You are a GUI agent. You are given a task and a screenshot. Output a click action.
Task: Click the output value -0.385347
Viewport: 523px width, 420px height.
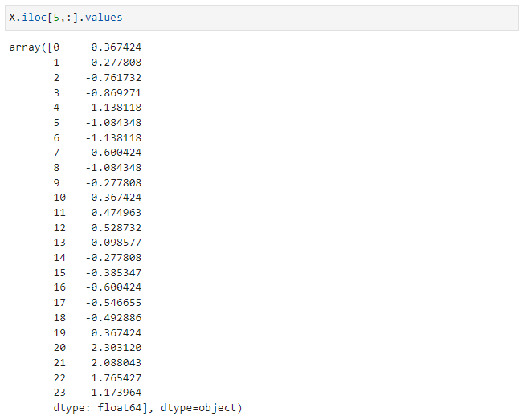pos(113,272)
